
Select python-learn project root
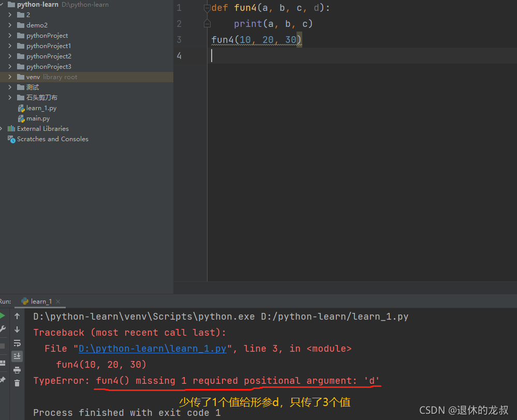(38, 5)
